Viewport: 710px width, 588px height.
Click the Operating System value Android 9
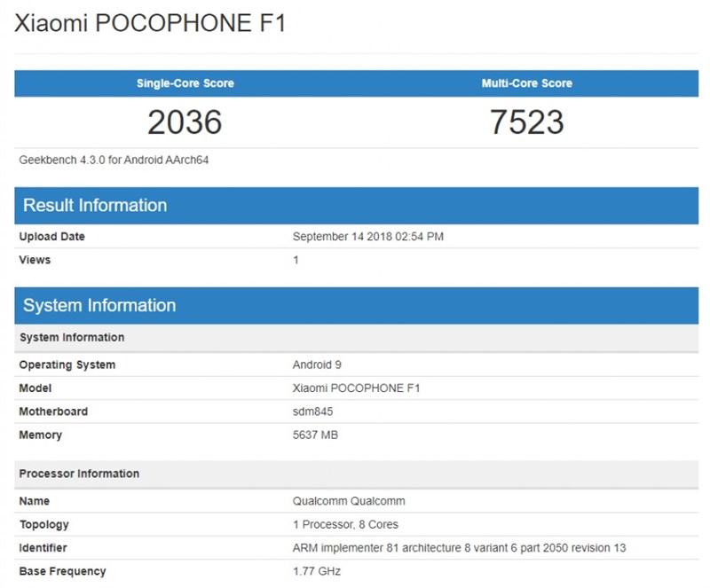click(x=316, y=365)
